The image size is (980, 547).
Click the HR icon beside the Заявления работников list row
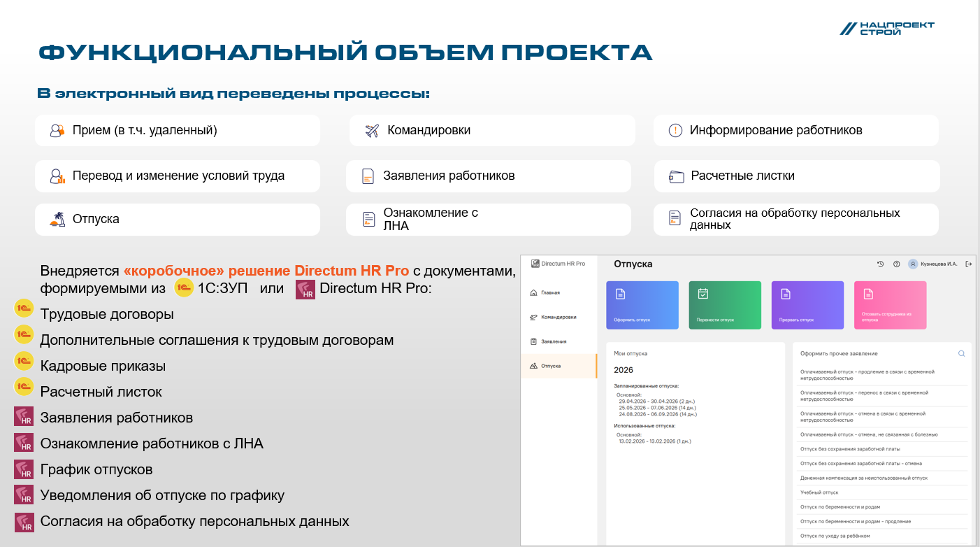[x=24, y=417]
